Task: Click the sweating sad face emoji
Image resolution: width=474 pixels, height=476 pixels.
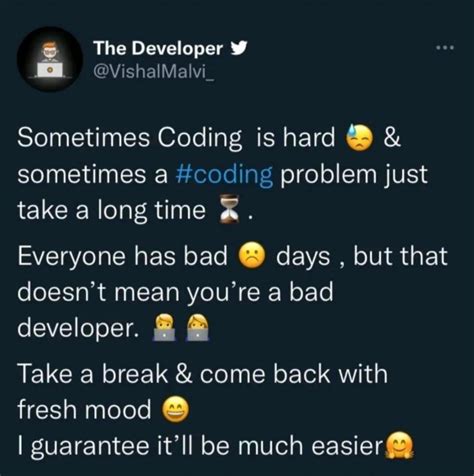Action: 360,138
